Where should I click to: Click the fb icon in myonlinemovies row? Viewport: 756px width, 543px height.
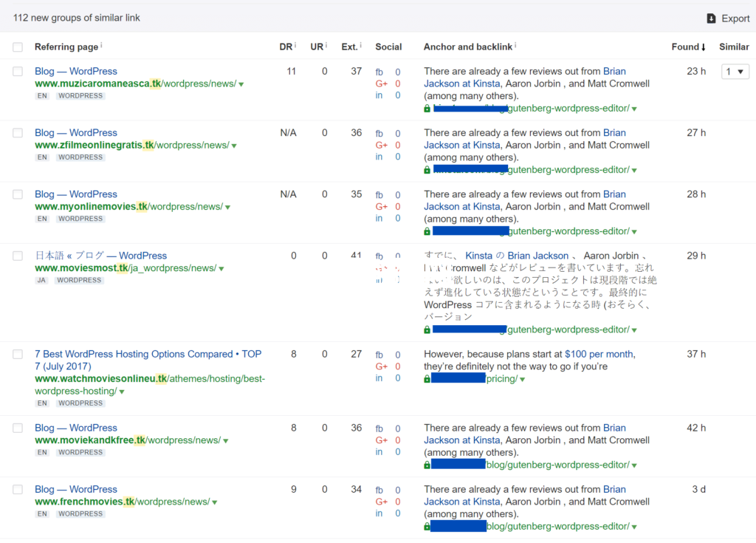[x=379, y=195]
